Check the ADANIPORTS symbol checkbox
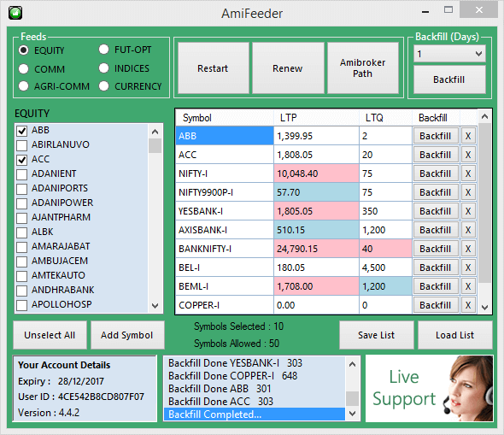 point(21,189)
